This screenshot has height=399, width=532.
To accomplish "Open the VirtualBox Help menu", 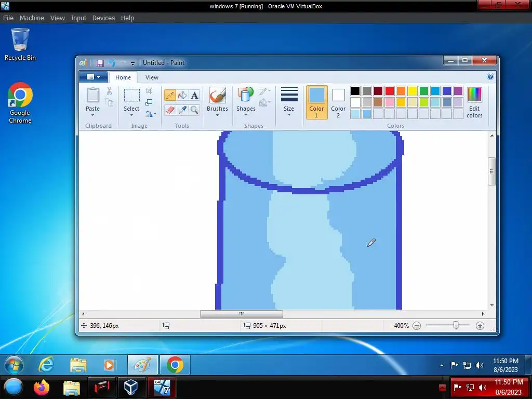I will [127, 18].
